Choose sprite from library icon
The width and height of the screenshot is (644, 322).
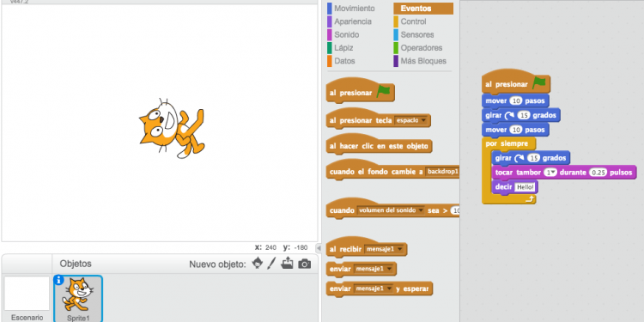coord(258,264)
